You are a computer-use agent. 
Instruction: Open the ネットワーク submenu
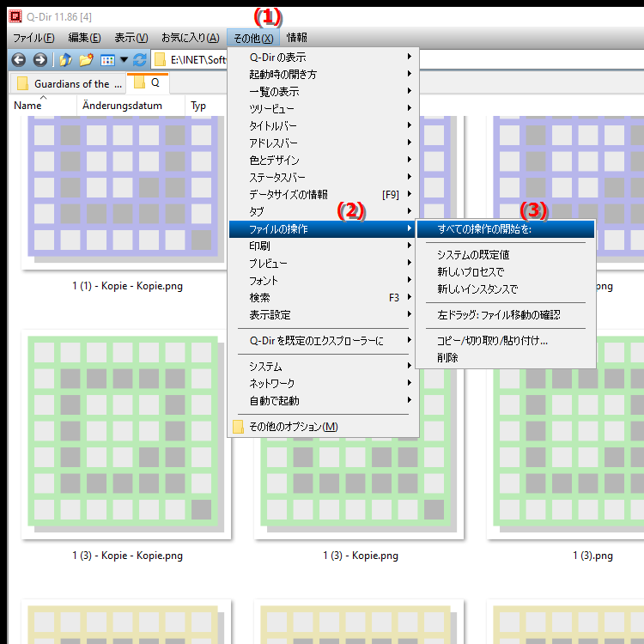pos(322,383)
